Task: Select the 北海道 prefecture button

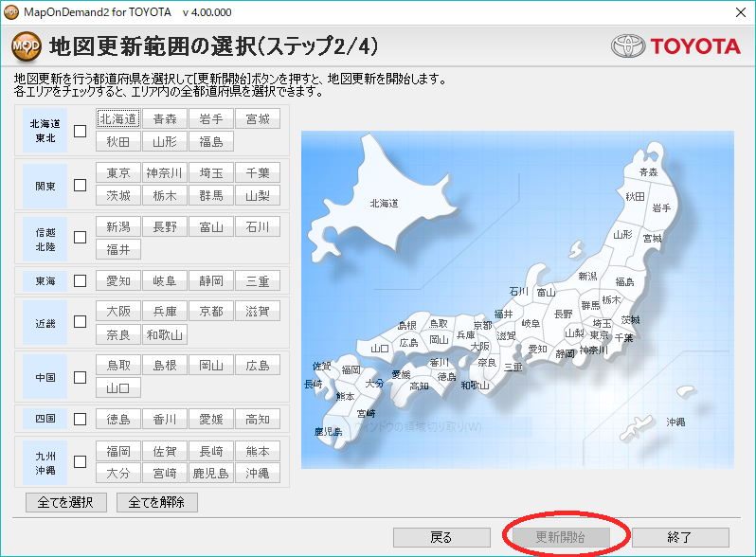Action: pyautogui.click(x=118, y=118)
